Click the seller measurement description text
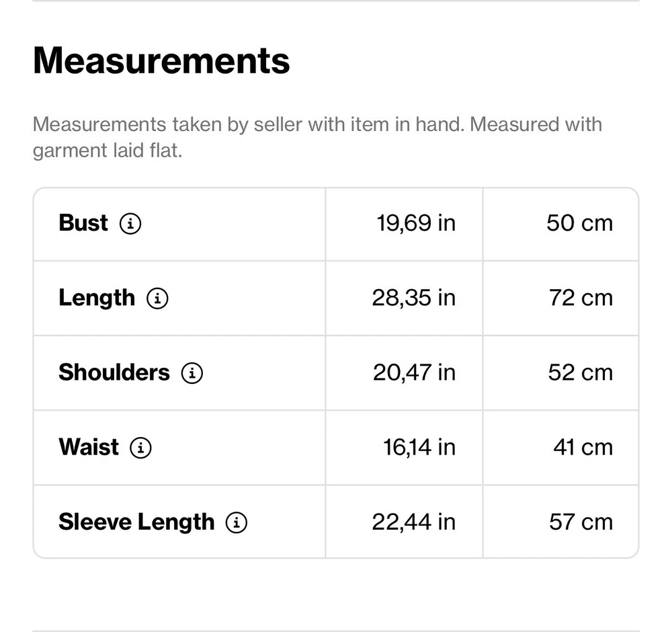The image size is (672, 632). pyautogui.click(x=317, y=137)
